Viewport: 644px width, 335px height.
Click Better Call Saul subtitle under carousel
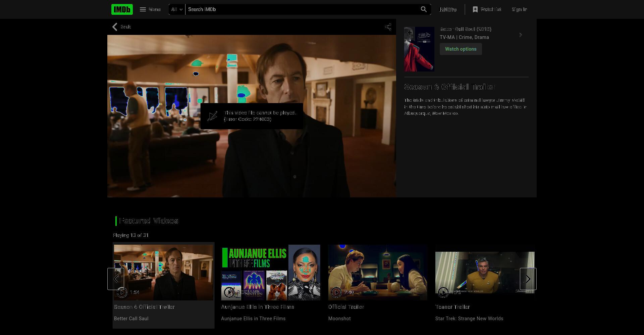(x=131, y=319)
